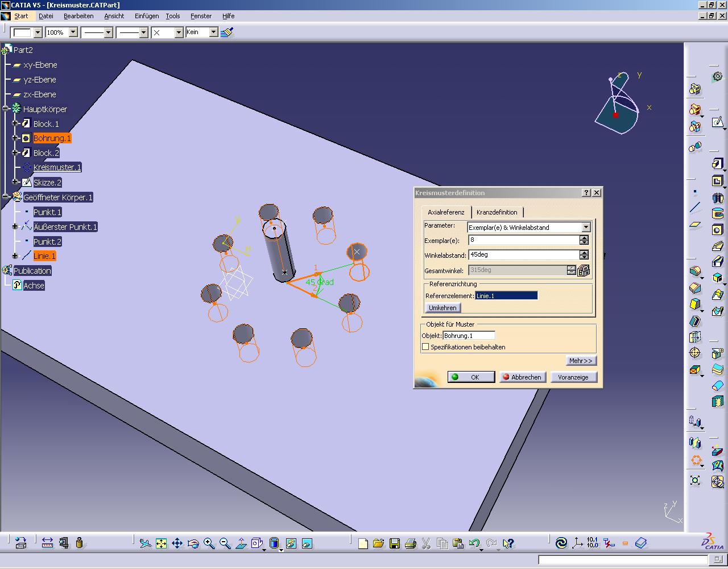The height and width of the screenshot is (569, 728).
Task: Click the Exemplar(e) value field
Action: pyautogui.click(x=524, y=240)
